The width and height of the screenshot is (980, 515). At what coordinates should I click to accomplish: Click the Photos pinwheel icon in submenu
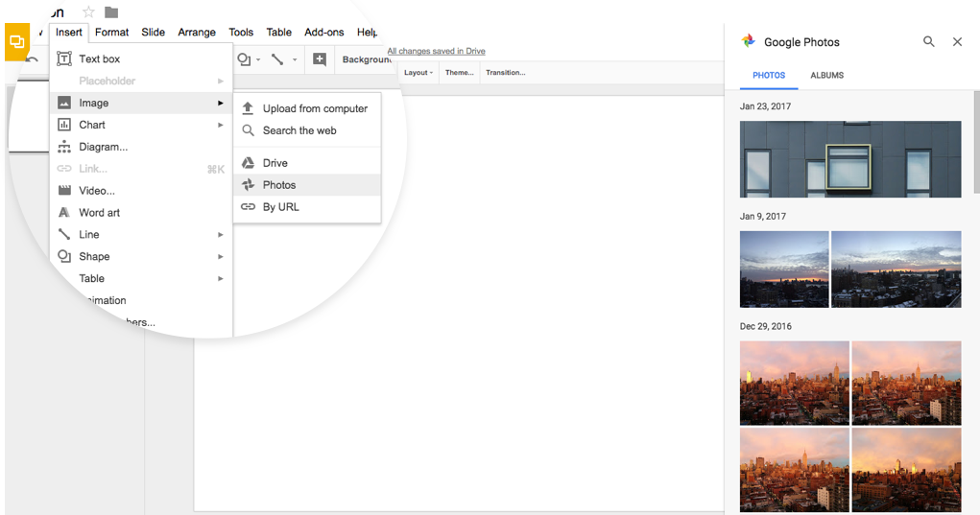pos(249,185)
